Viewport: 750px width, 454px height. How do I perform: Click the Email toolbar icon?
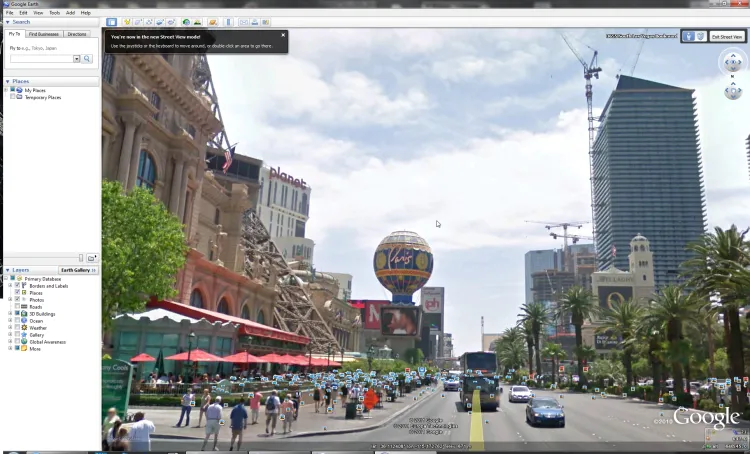pyautogui.click(x=243, y=21)
